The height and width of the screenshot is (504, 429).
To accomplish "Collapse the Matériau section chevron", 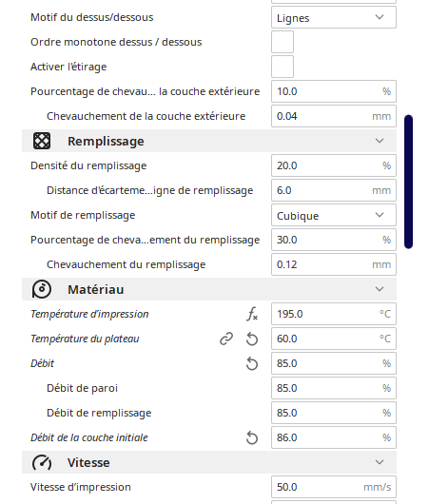I will tap(380, 289).
